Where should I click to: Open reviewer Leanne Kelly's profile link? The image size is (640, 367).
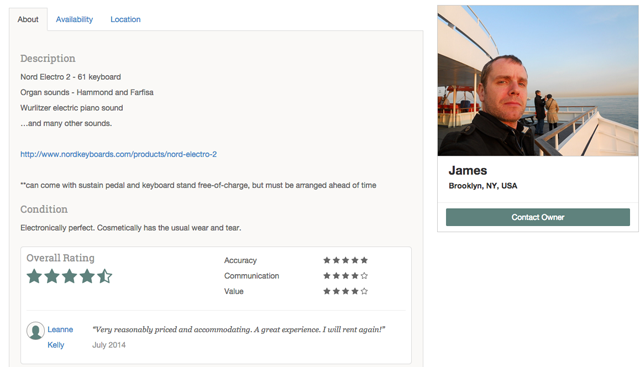point(60,337)
